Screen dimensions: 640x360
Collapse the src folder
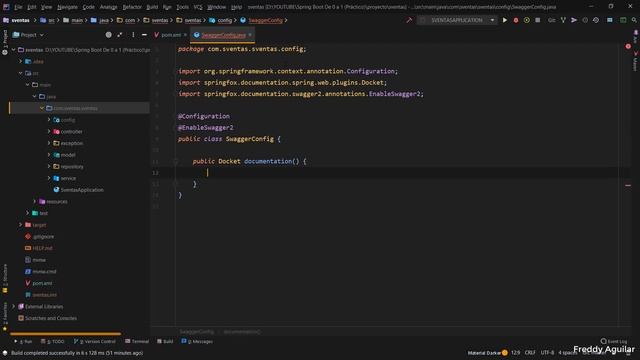(x=21, y=73)
